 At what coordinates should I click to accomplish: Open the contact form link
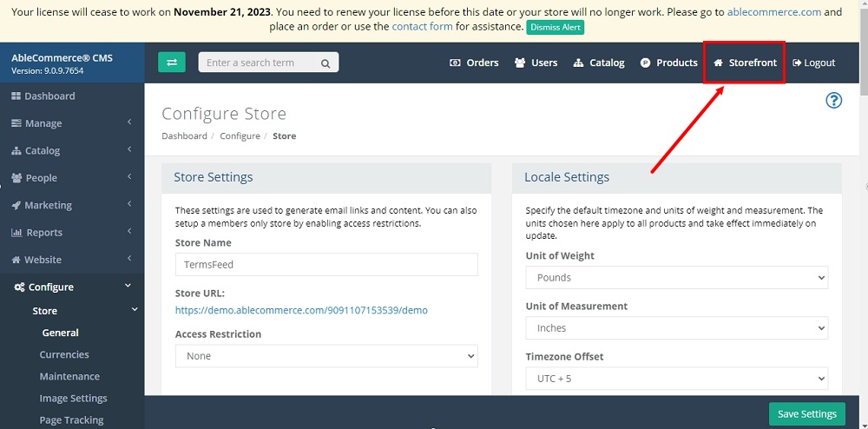[423, 26]
